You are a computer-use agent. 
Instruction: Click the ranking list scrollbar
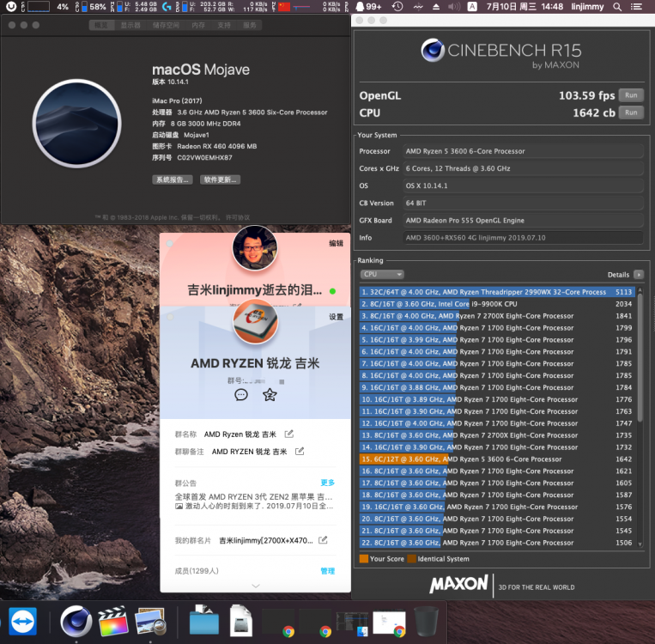(x=640, y=355)
